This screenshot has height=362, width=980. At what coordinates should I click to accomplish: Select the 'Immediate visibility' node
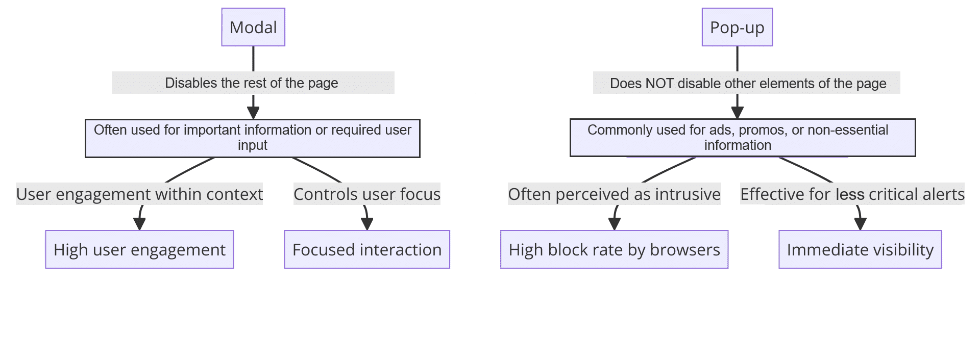860,249
